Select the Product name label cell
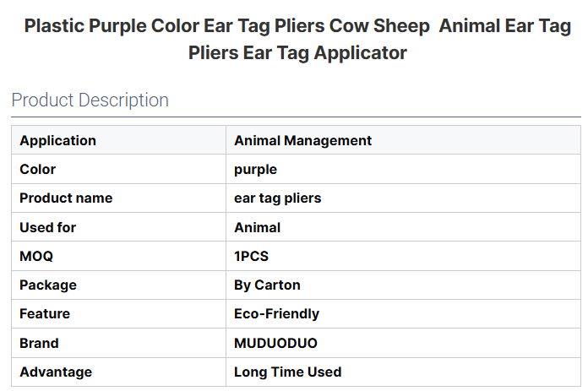Viewport: 588px width, 391px height. (66, 198)
